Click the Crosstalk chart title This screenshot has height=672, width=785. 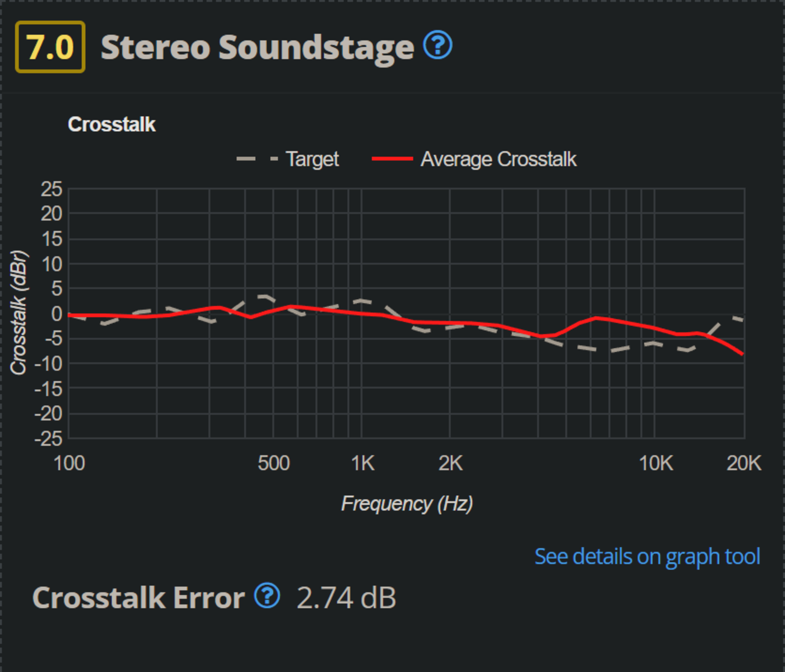111,124
